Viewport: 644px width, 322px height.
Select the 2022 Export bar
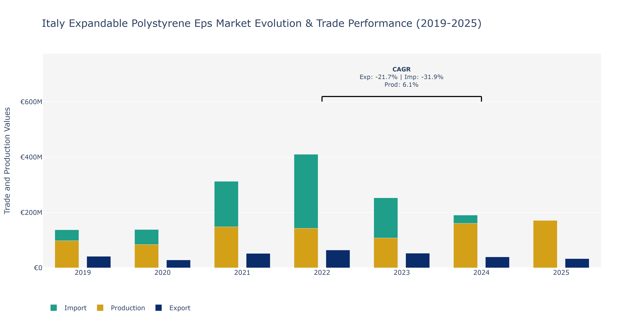click(x=338, y=259)
